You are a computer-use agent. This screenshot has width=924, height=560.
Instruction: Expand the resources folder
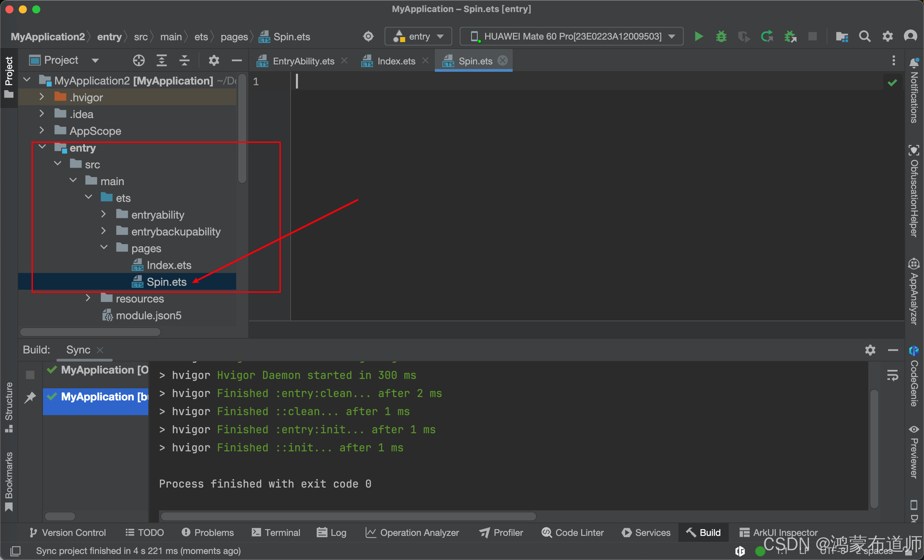click(88, 298)
